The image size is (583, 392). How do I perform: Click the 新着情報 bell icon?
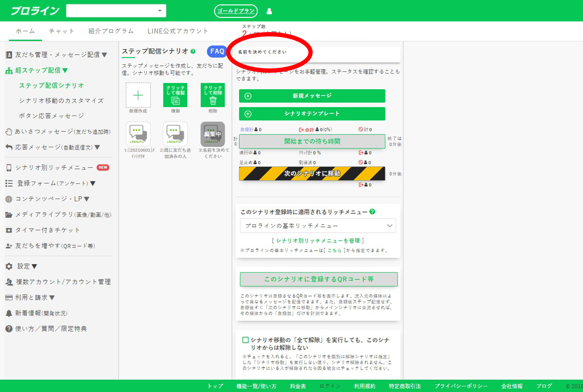coord(9,313)
